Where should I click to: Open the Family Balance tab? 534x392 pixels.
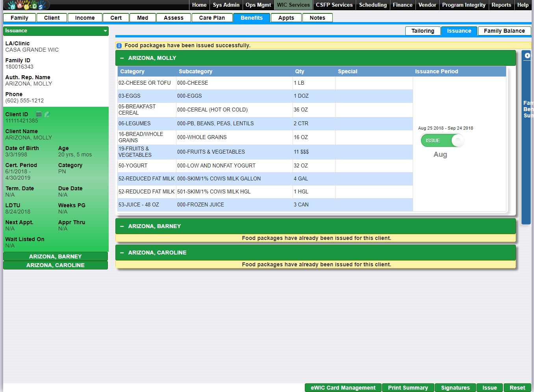(x=504, y=31)
